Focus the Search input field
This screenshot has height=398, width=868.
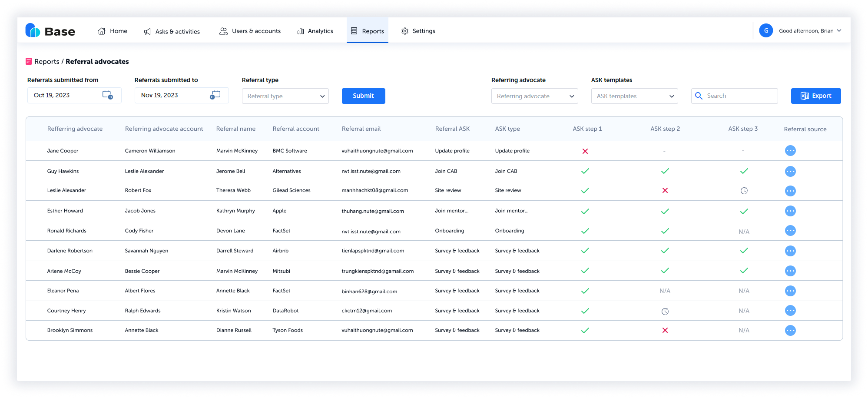coord(734,96)
